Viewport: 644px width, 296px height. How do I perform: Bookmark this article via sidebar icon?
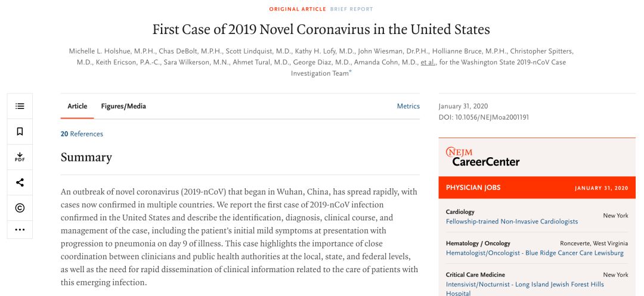click(x=20, y=132)
